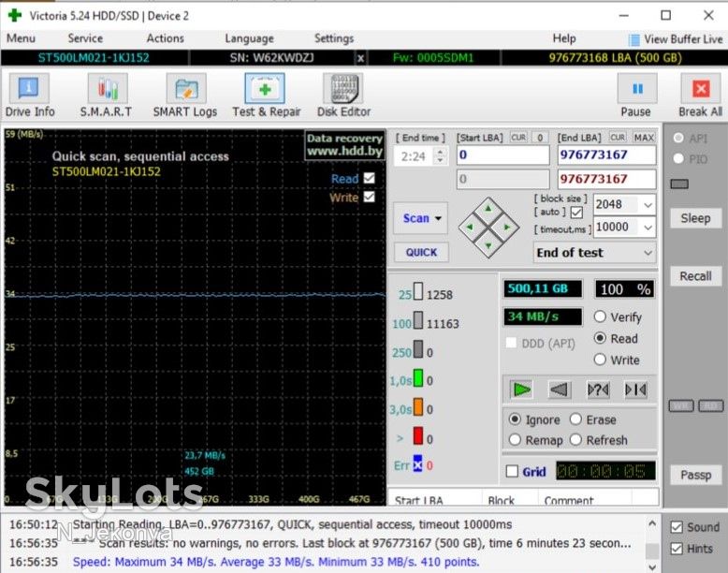Select the Remap radio option
Image resolution: width=728 pixels, height=573 pixels.
click(515, 440)
